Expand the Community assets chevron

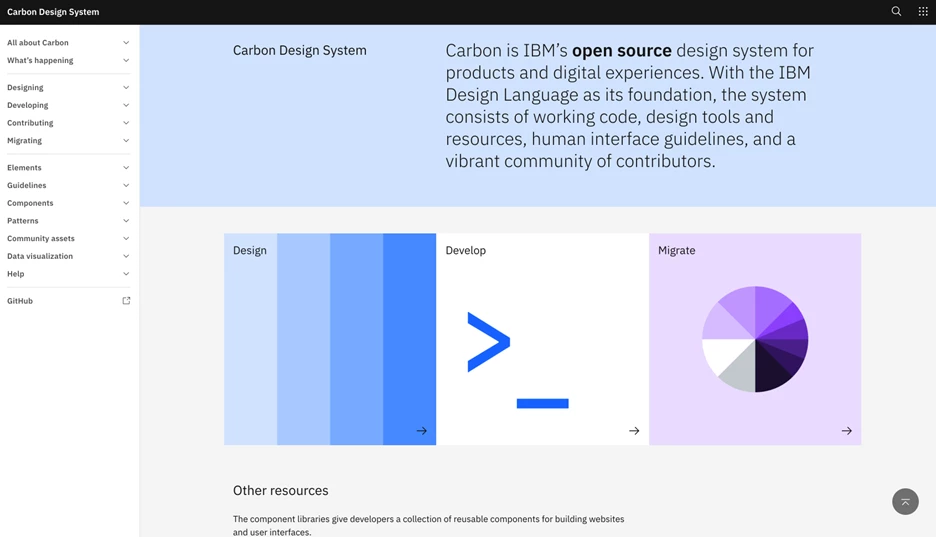click(126, 239)
